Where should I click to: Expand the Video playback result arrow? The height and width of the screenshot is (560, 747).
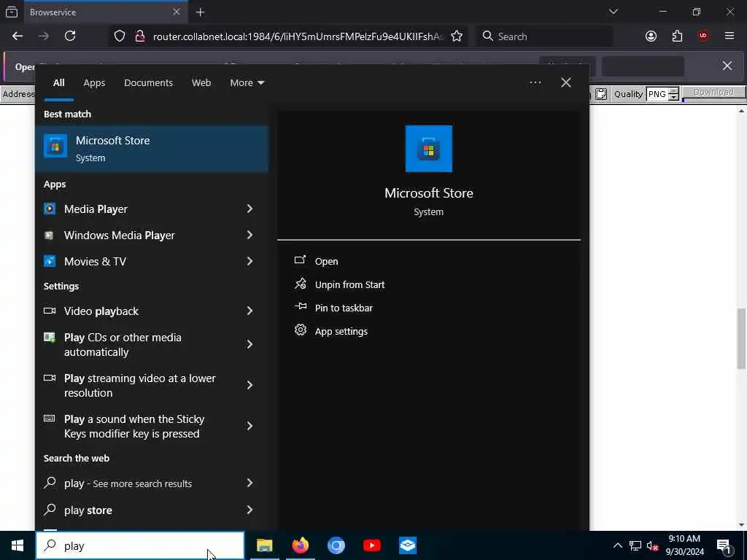pyautogui.click(x=249, y=311)
